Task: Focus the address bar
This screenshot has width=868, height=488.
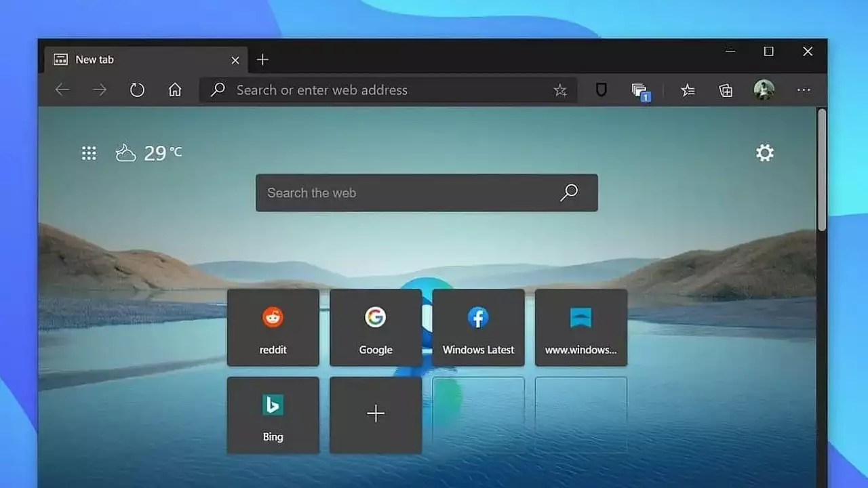Action: point(388,90)
